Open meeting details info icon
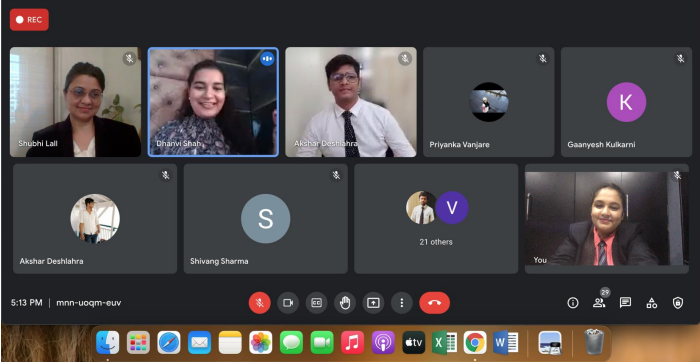The height and width of the screenshot is (362, 700). click(573, 303)
